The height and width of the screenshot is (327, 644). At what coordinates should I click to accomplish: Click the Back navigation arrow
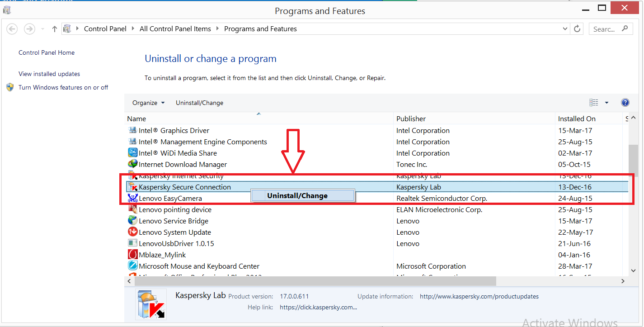click(x=12, y=29)
